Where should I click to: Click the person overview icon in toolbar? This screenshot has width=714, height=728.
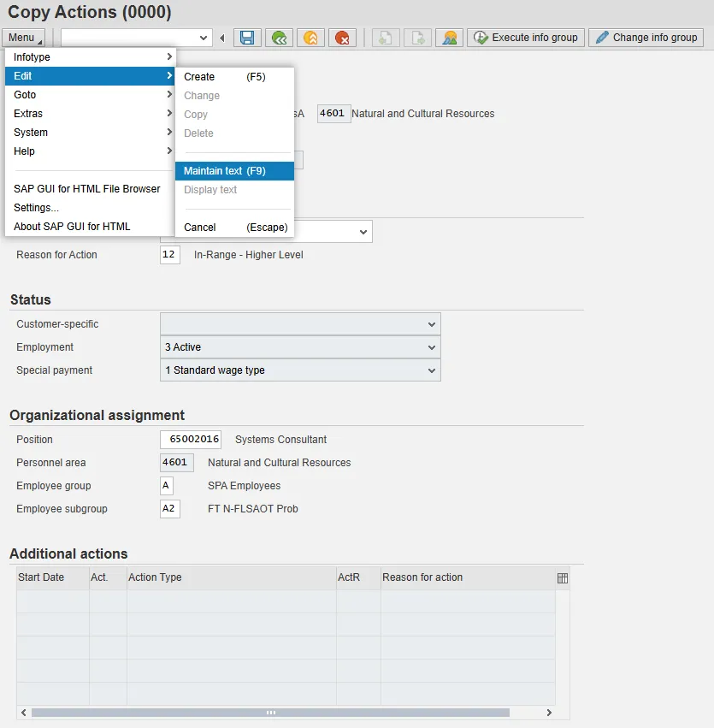tap(449, 38)
